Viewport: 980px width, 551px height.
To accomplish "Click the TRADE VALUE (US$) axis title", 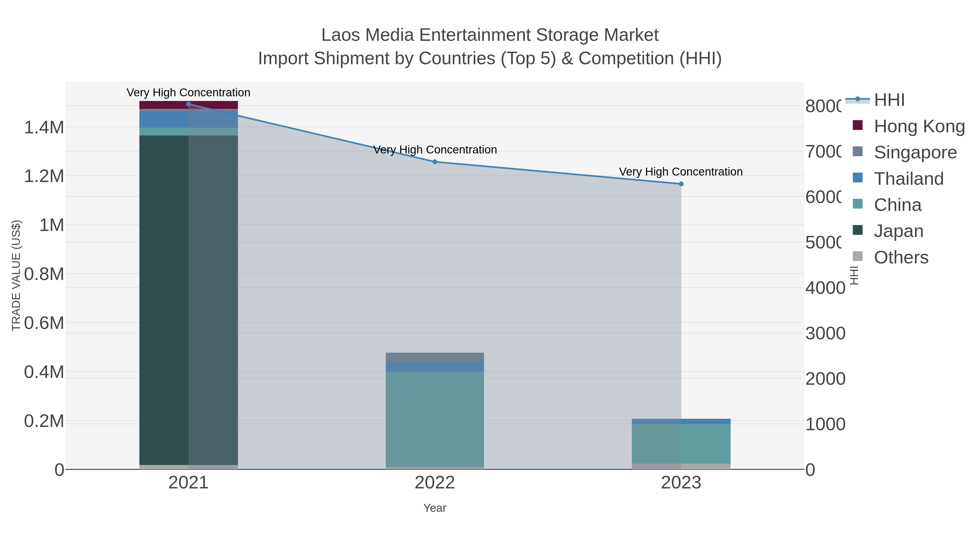I will 16,275.
